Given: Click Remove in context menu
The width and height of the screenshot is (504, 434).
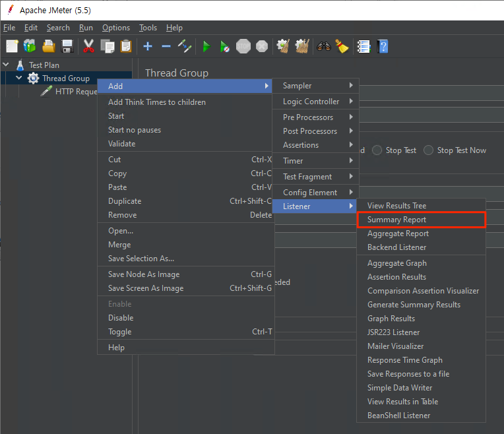Looking at the screenshot, I should [x=186, y=215].
